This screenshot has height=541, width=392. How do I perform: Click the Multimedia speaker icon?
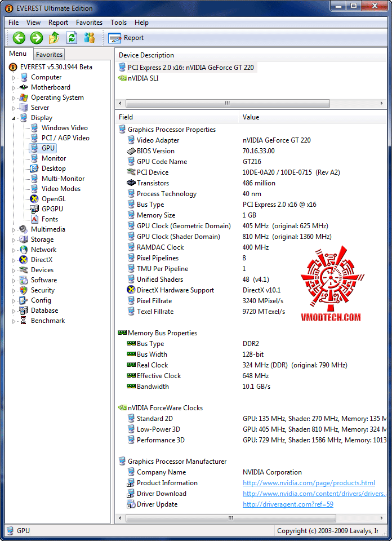24,229
